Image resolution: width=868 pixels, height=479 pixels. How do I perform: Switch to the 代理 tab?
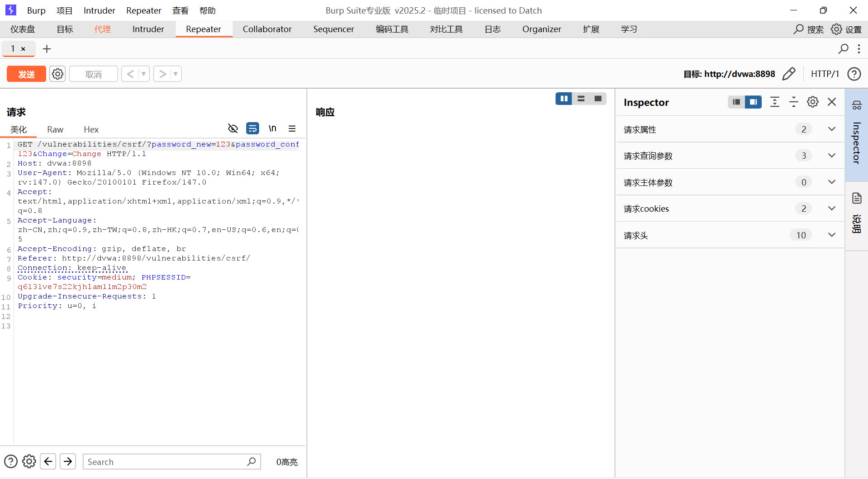point(103,29)
